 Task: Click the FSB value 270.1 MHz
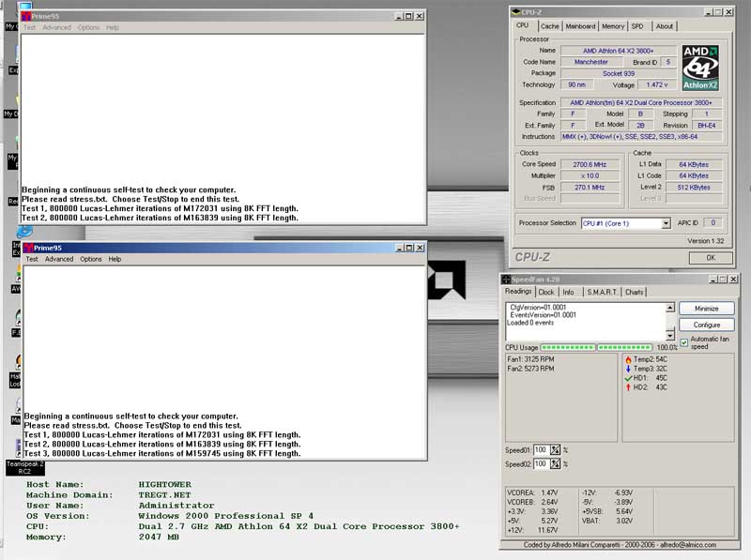pos(590,188)
